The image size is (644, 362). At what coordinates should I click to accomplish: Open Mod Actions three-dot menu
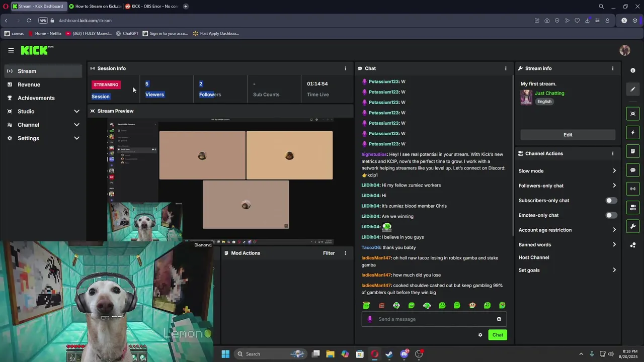[x=345, y=253]
